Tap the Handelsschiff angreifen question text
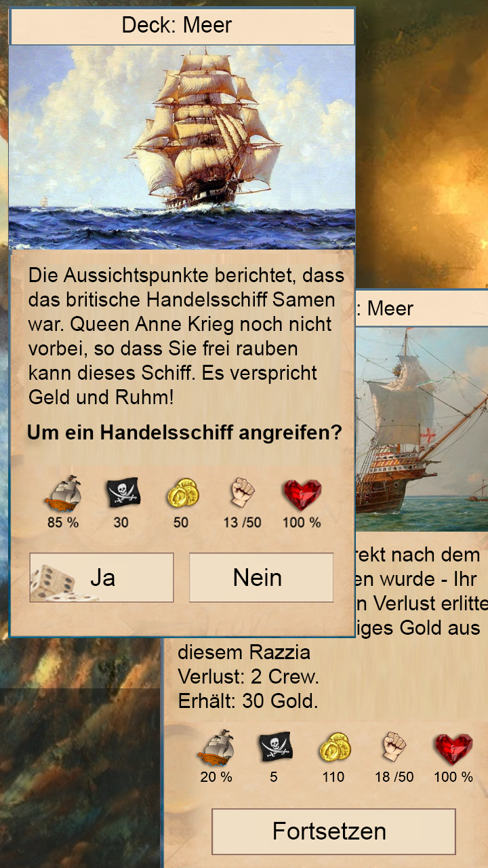This screenshot has height=868, width=488. click(x=184, y=433)
